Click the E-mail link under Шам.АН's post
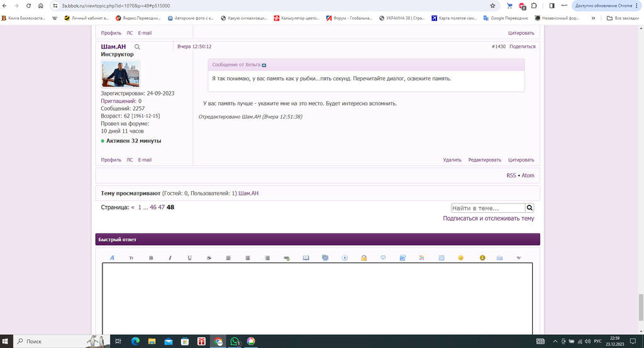644x348 pixels. [x=145, y=160]
